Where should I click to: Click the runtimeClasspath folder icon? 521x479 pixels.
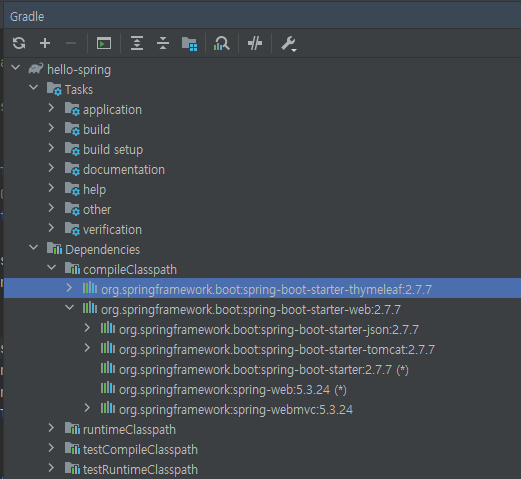tap(72, 428)
